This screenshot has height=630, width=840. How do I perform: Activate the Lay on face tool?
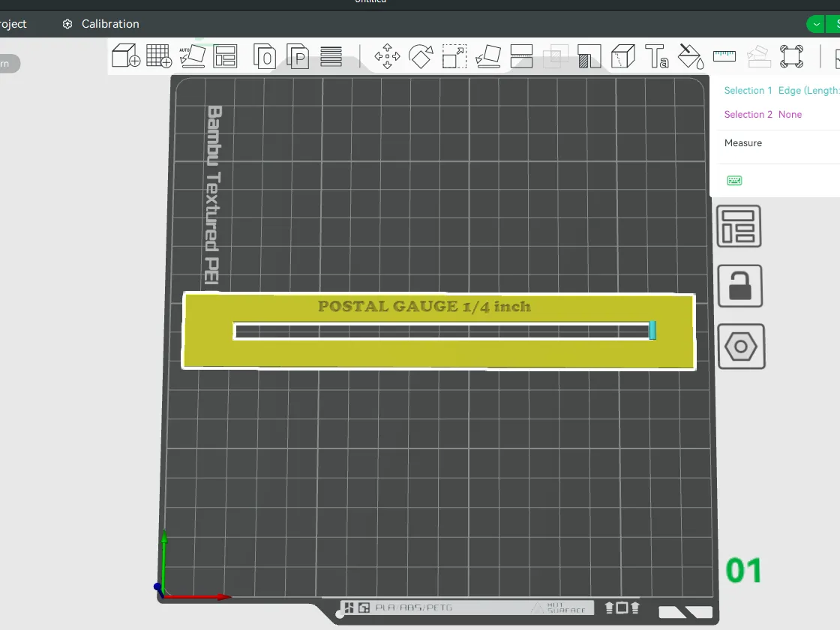488,56
